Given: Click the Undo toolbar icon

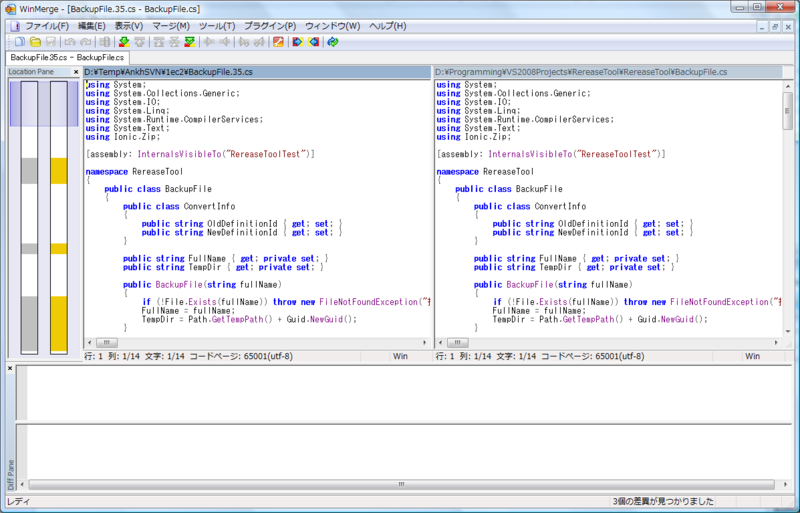Looking at the screenshot, I should tap(70, 42).
